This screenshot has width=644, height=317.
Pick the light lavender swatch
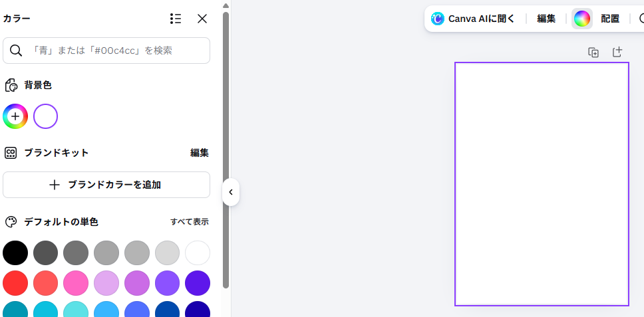(x=106, y=283)
